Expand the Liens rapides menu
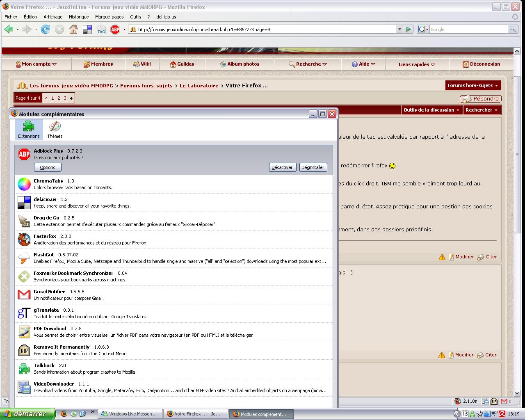Screen dimensions: 525x420 tap(417, 64)
